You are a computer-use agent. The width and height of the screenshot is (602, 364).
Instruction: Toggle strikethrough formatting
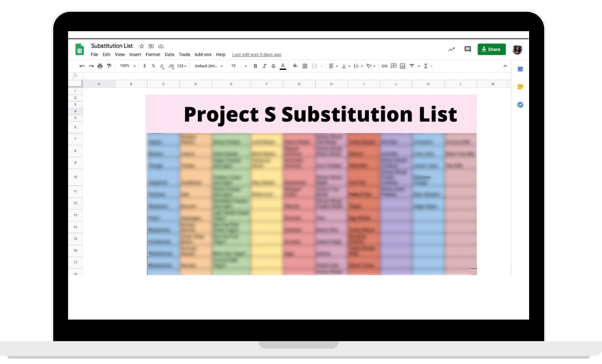[273, 66]
